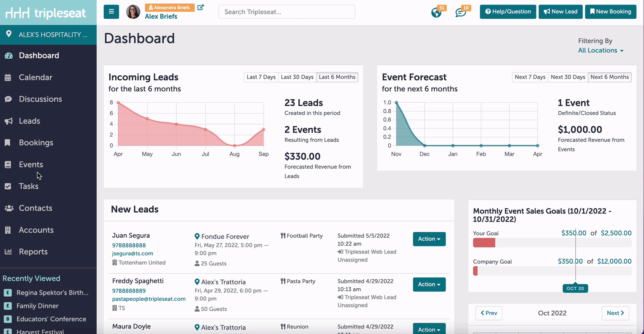The width and height of the screenshot is (644, 334).
Task: Click the fork-knife icon beside Football Party
Action: coord(283,236)
